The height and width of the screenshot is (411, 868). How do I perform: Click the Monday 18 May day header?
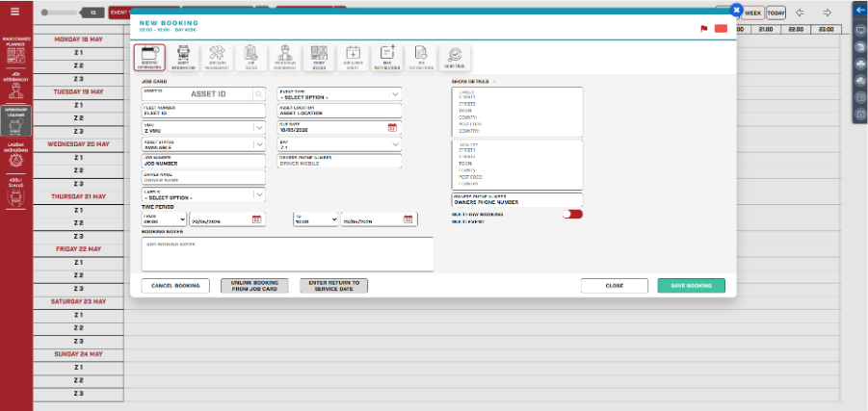[x=79, y=39]
